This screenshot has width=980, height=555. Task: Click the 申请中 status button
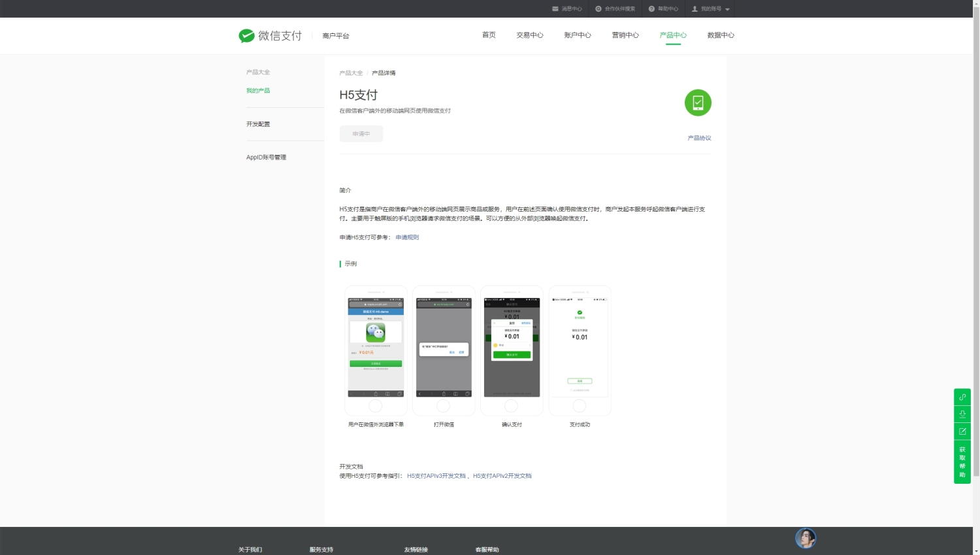click(361, 134)
